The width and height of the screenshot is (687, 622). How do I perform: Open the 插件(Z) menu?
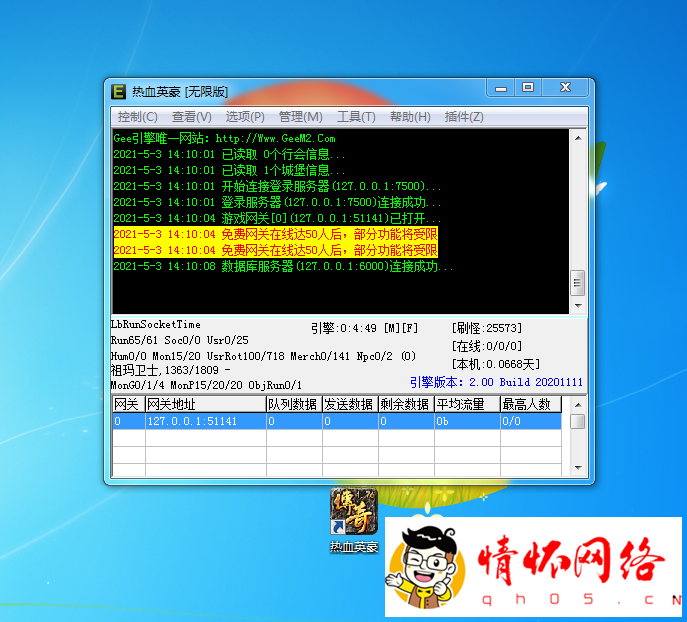(x=464, y=117)
